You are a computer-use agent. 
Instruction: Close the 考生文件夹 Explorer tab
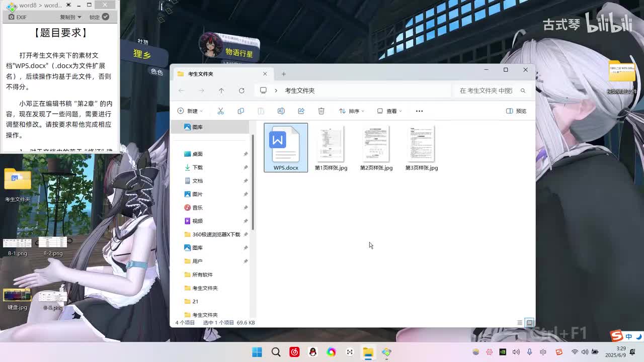(265, 74)
